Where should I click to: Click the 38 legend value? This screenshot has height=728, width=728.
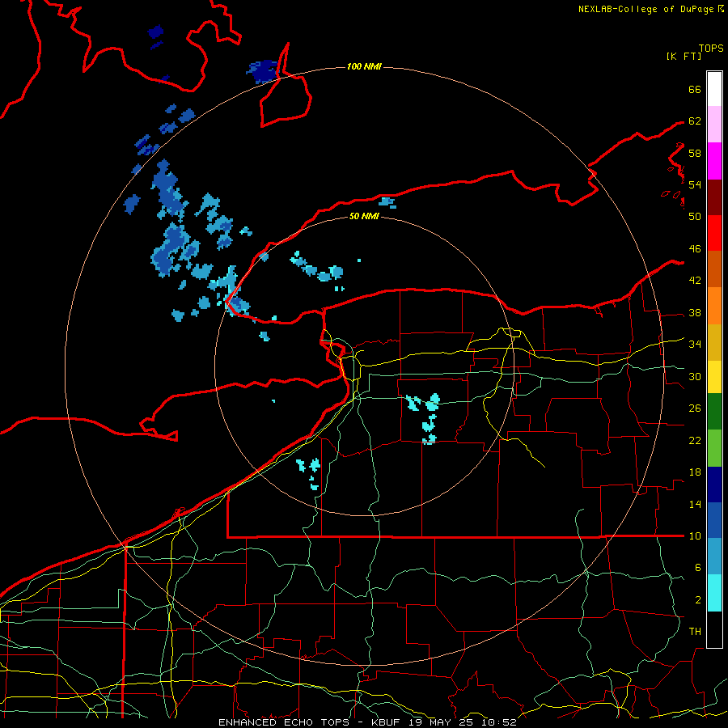point(695,313)
